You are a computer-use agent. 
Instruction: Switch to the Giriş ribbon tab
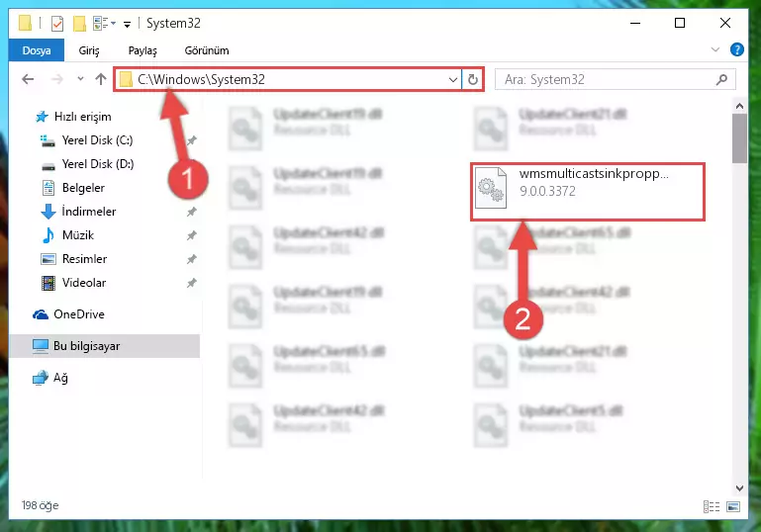tap(89, 50)
